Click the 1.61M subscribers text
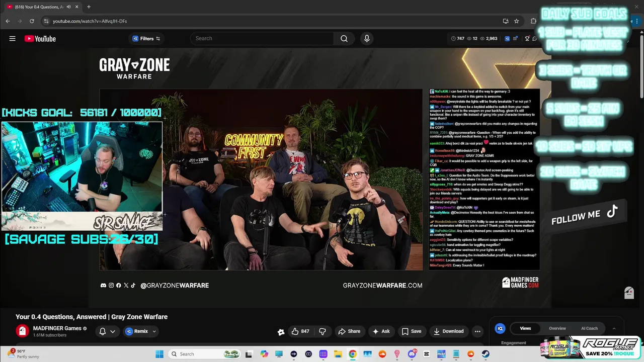644x362 pixels. pos(50,335)
